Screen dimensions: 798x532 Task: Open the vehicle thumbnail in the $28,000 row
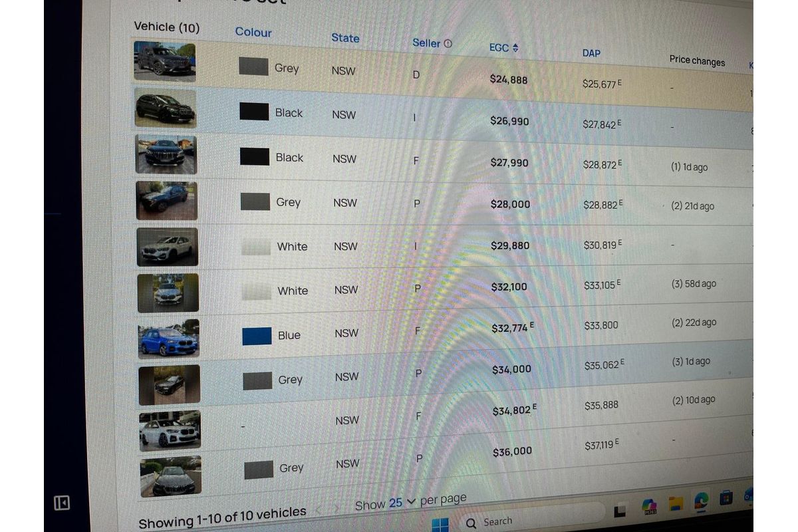click(167, 200)
